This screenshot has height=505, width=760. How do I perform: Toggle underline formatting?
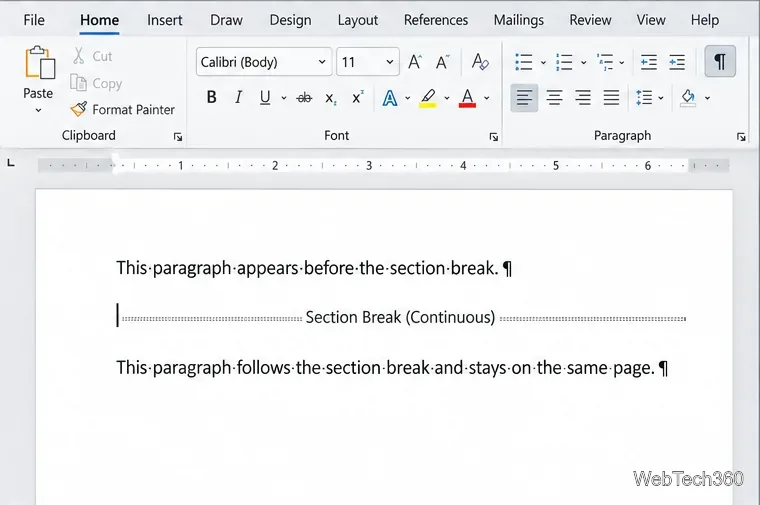click(x=265, y=97)
